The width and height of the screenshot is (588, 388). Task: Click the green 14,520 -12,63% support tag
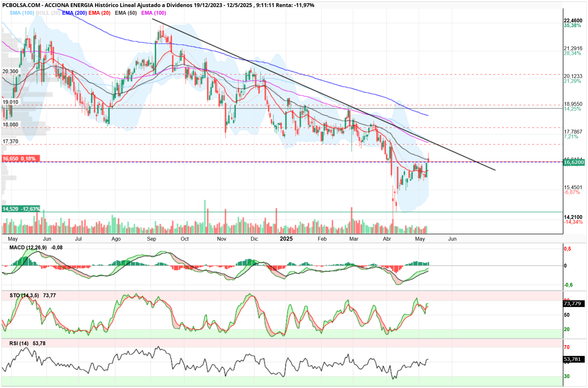click(21, 209)
